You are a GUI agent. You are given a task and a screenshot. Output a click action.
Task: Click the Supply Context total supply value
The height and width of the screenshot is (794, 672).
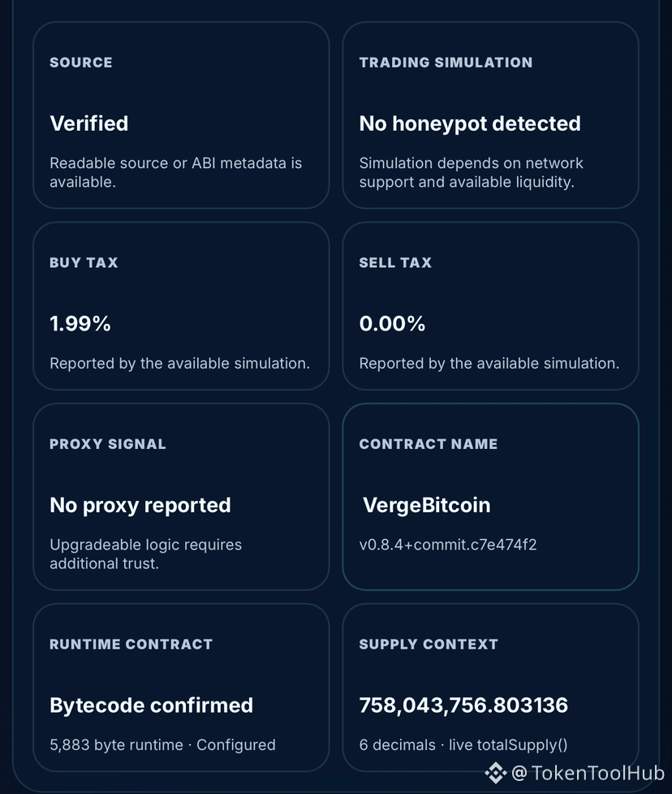463,705
